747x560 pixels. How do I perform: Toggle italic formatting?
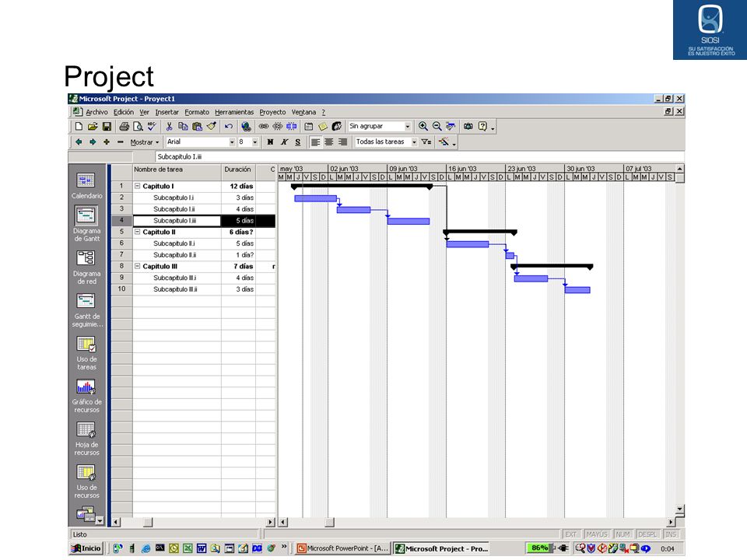tap(284, 142)
